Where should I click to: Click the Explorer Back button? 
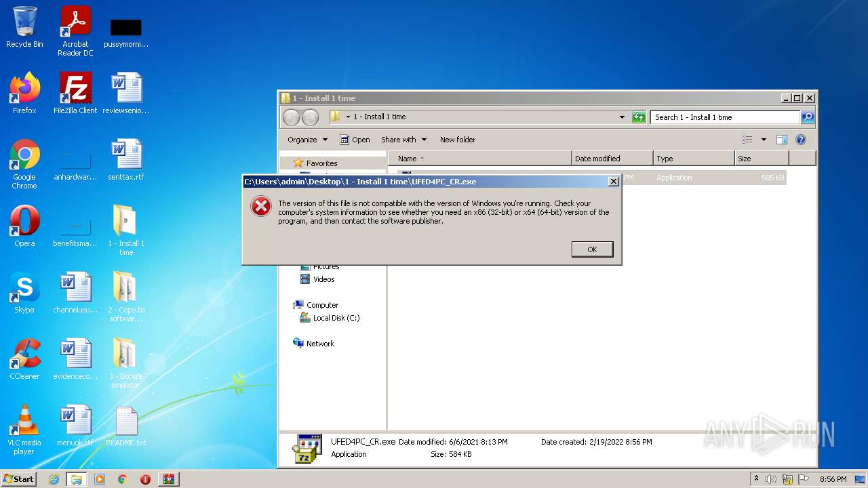tap(291, 117)
